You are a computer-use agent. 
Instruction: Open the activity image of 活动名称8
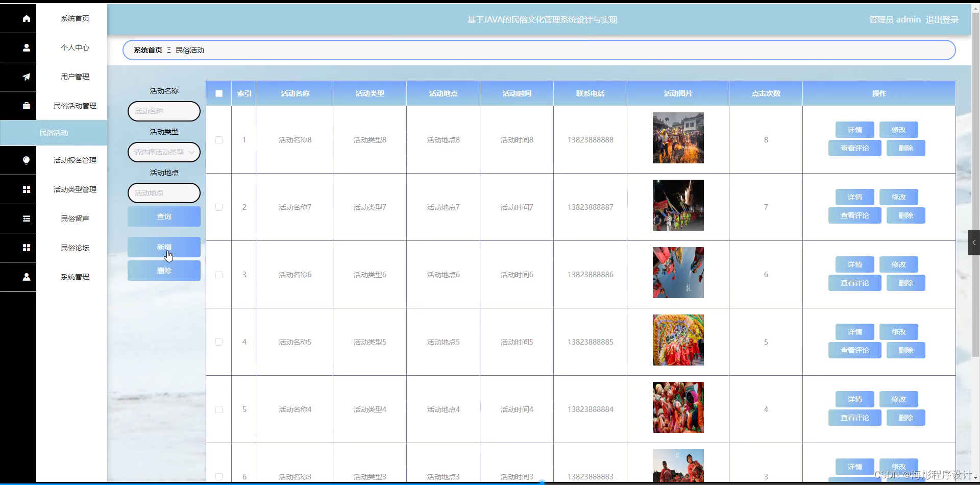[x=678, y=138]
